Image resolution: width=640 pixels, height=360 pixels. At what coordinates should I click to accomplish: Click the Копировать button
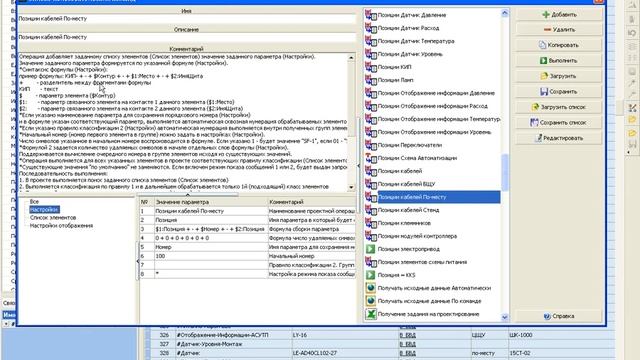(x=559, y=45)
